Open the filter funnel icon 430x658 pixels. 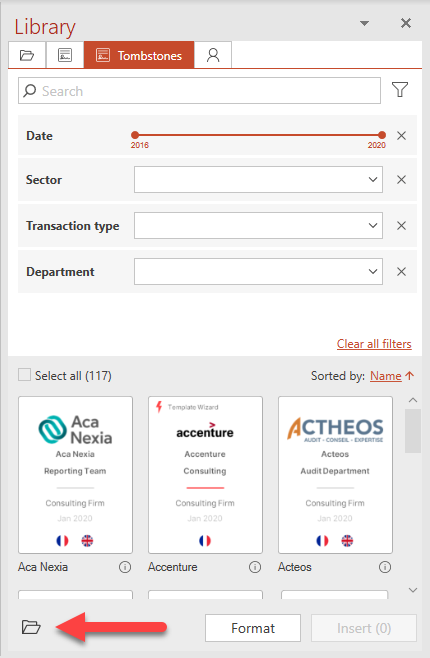(x=400, y=89)
